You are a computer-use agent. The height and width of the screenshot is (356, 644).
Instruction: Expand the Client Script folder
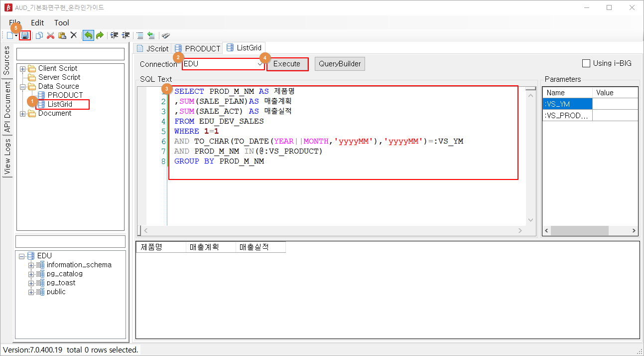[22, 68]
